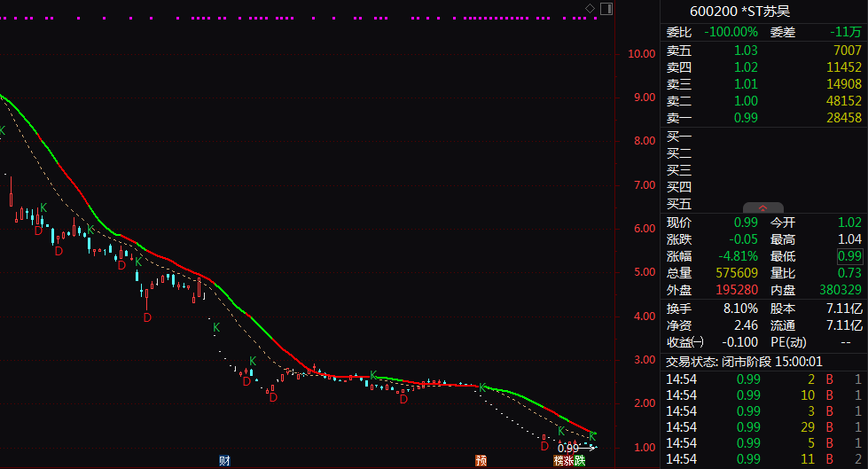Toggle the side panel layout icon
Viewport: 868px width, 469px height.
[606, 9]
